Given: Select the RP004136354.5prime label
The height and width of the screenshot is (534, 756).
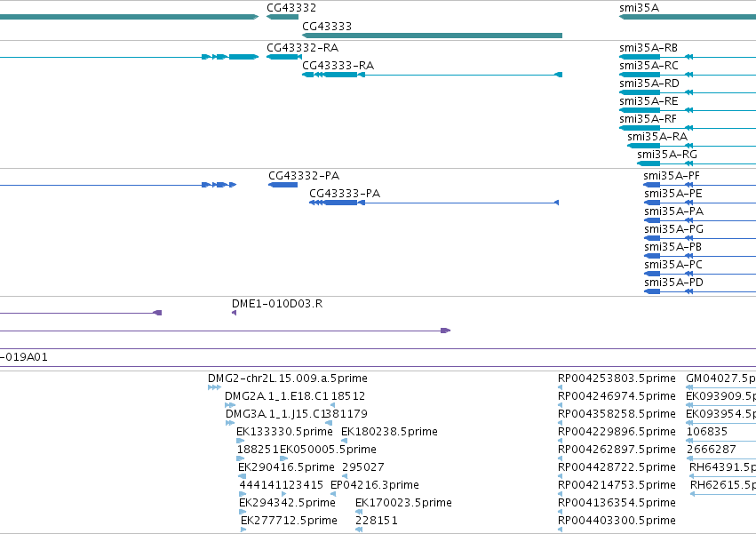Looking at the screenshot, I should (617, 503).
